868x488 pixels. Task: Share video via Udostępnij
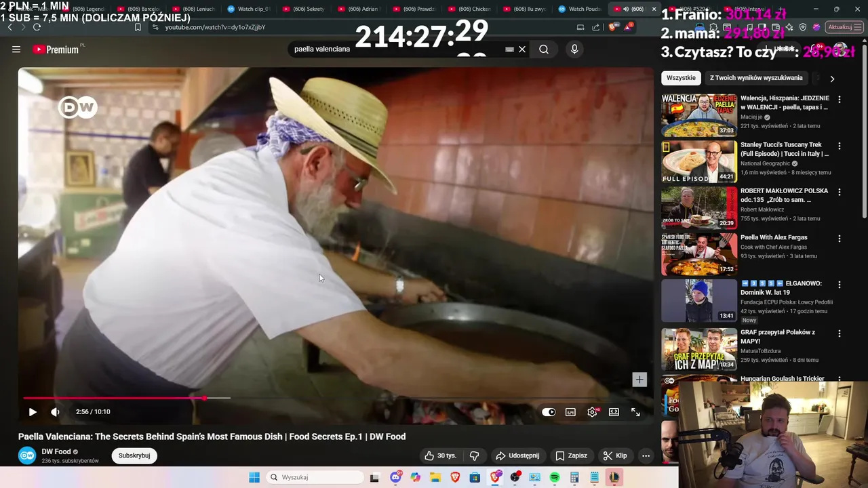point(517,455)
